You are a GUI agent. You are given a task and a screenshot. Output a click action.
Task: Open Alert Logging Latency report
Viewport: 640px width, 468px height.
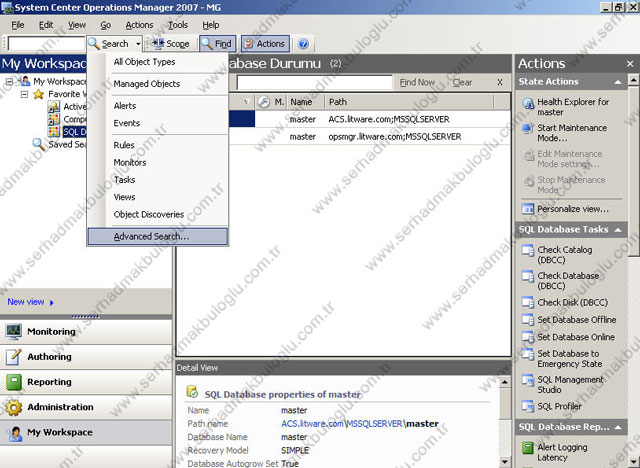[555, 452]
